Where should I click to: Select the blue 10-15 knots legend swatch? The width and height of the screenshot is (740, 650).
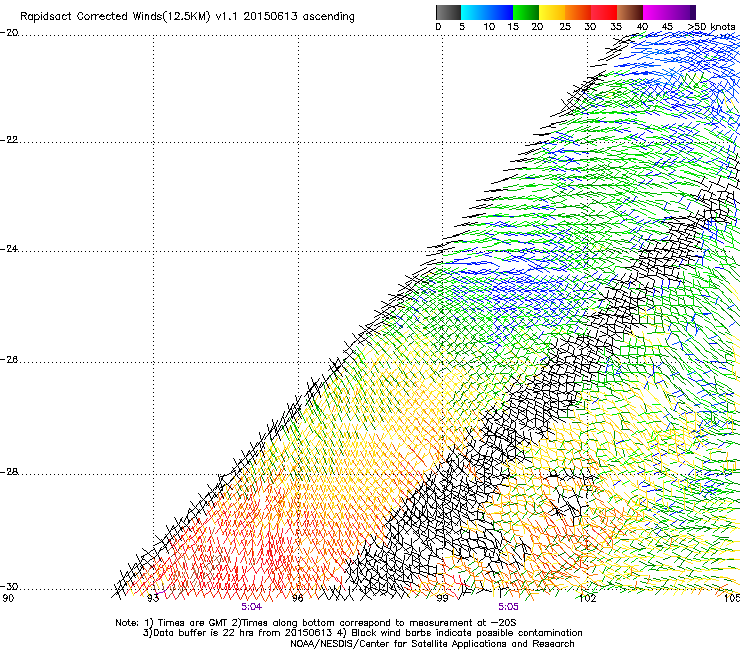click(x=500, y=12)
